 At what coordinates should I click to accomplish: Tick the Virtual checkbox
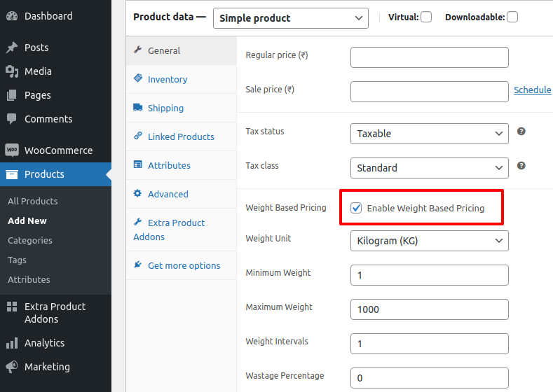[x=426, y=17]
